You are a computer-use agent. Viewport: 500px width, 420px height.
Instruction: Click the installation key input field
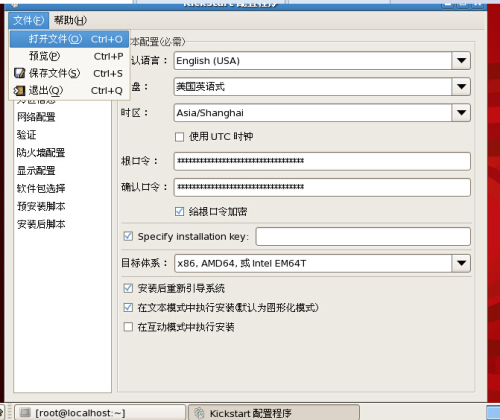pos(363,237)
